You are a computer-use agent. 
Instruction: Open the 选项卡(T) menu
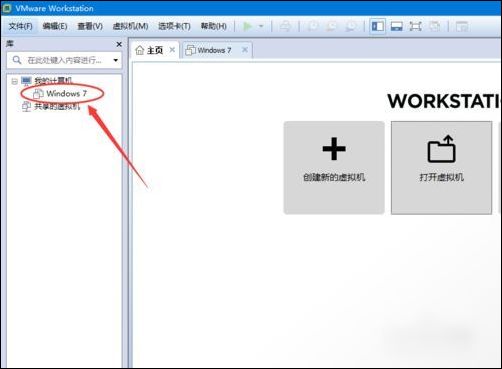click(174, 26)
